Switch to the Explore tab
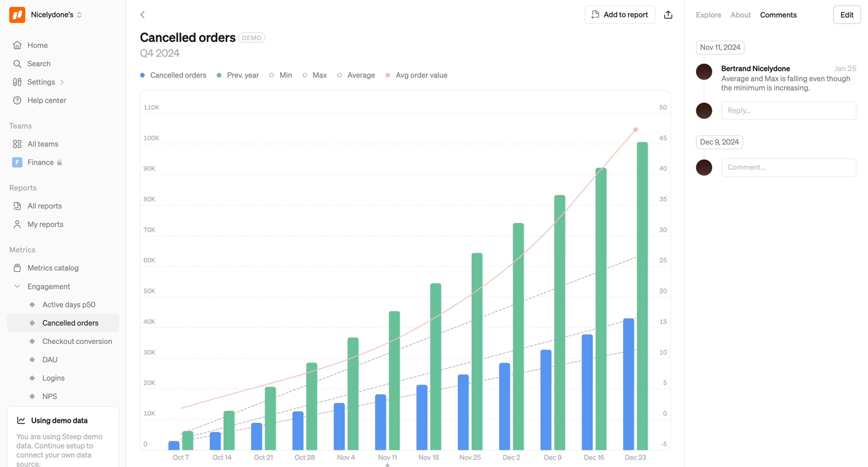This screenshot has height=467, width=868. click(708, 15)
